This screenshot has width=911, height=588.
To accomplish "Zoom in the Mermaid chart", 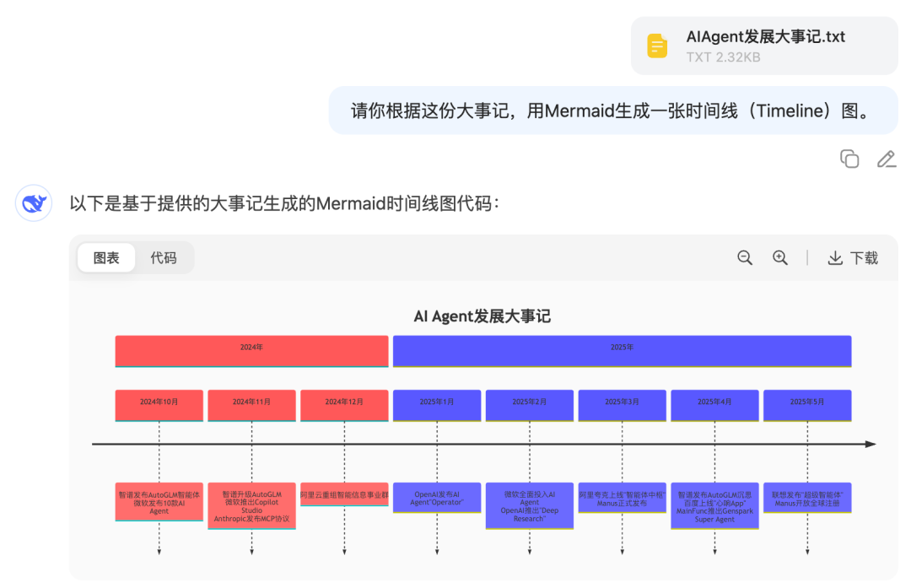I will click(779, 257).
